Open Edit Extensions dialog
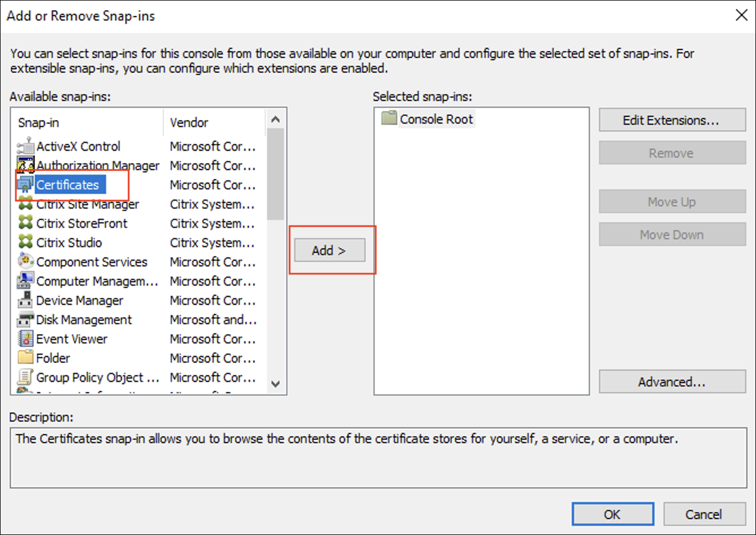The height and width of the screenshot is (535, 756). pos(672,120)
